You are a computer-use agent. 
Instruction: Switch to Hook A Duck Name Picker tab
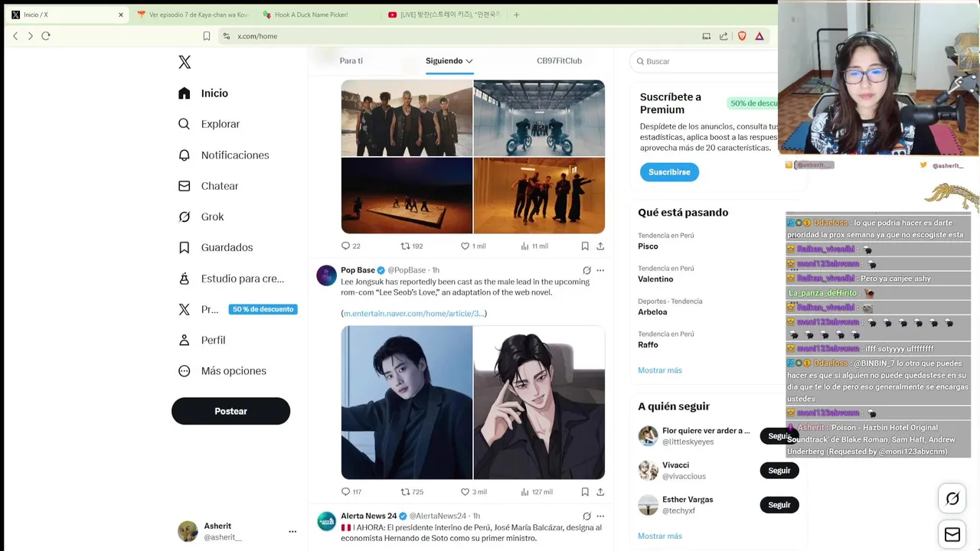[318, 15]
